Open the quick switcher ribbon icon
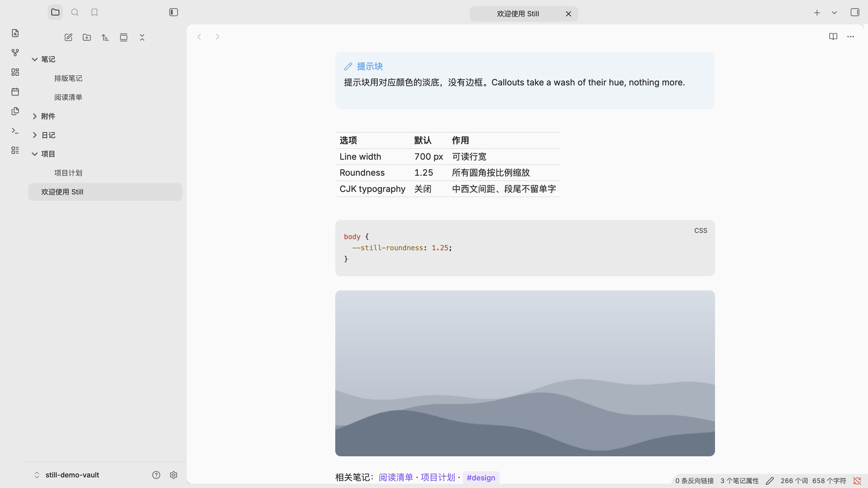868x488 pixels. click(15, 33)
